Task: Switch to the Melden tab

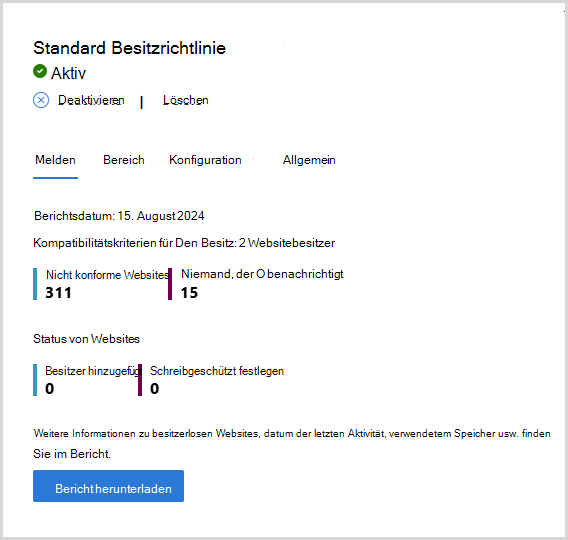Action: pyautogui.click(x=55, y=160)
